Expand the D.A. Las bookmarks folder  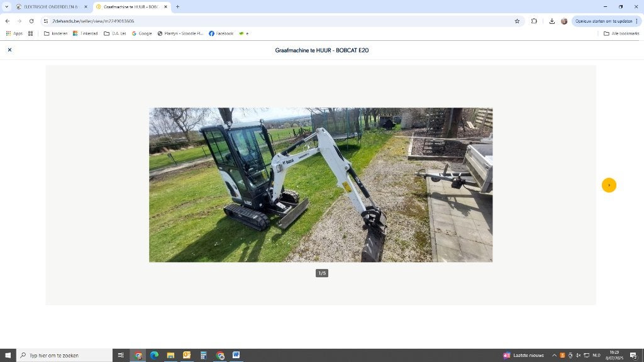coord(114,34)
